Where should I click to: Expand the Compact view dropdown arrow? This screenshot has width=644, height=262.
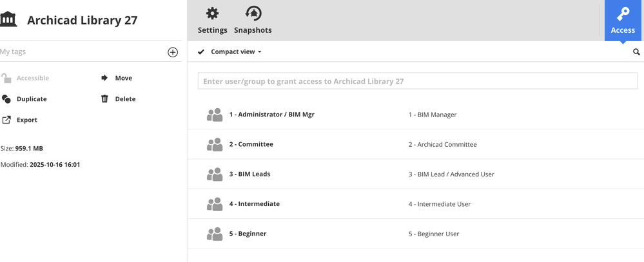tap(260, 52)
